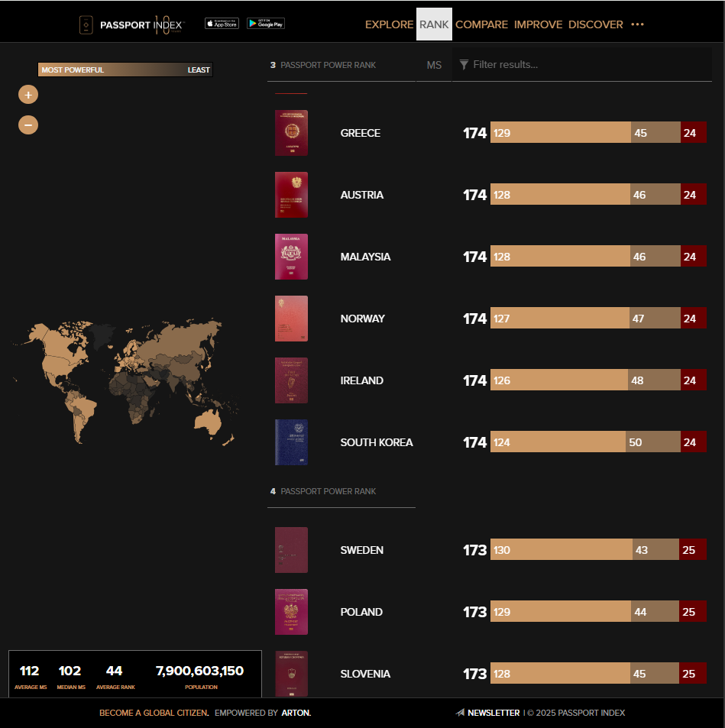The image size is (725, 728).
Task: Click the MS column sort header
Action: [434, 65]
